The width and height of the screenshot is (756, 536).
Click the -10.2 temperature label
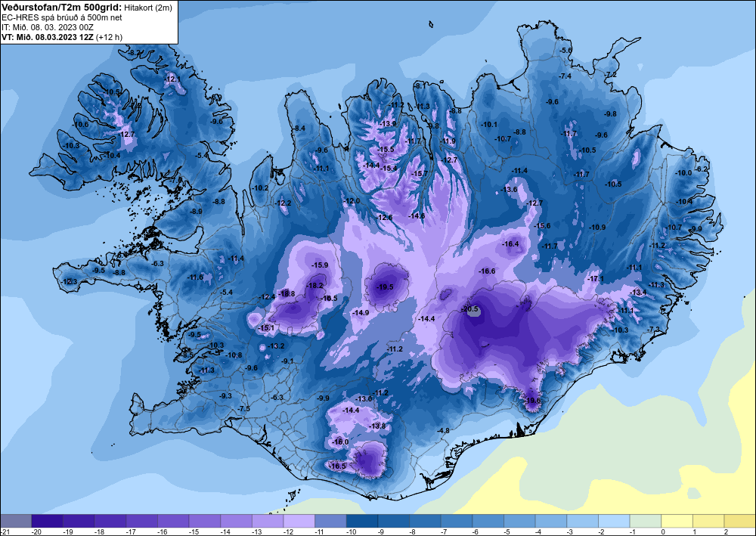tap(260, 188)
